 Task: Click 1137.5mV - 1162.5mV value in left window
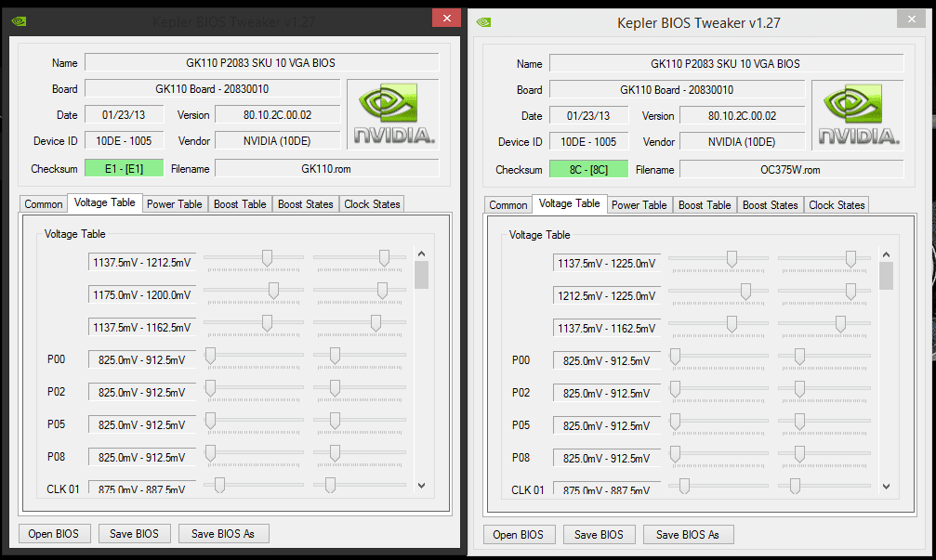pyautogui.click(x=142, y=328)
